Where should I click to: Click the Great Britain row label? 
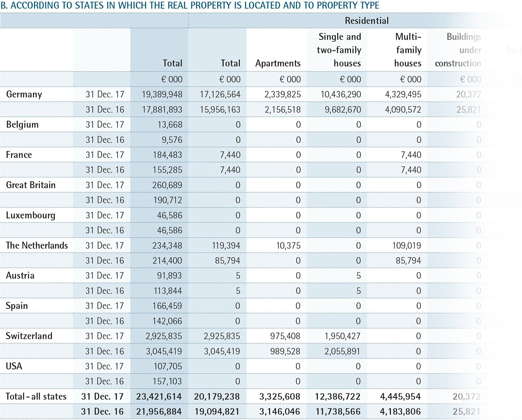coord(31,185)
